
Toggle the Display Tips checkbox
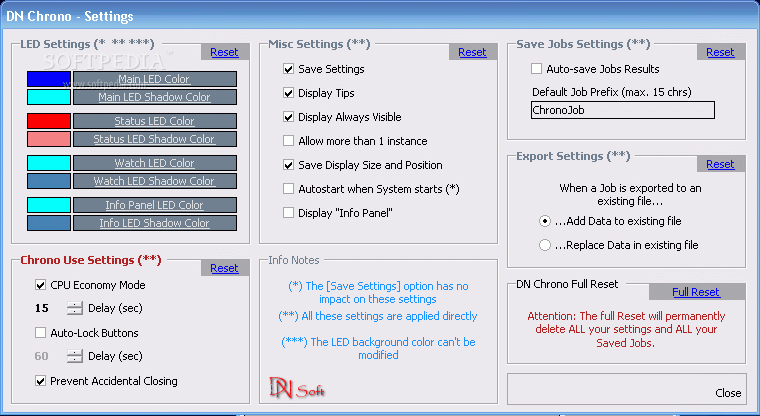click(288, 93)
